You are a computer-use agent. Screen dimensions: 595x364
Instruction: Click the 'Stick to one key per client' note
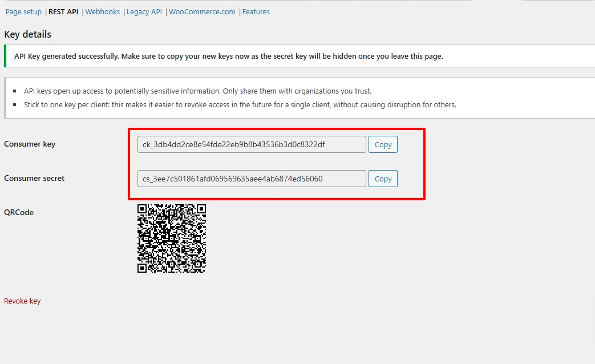point(240,105)
